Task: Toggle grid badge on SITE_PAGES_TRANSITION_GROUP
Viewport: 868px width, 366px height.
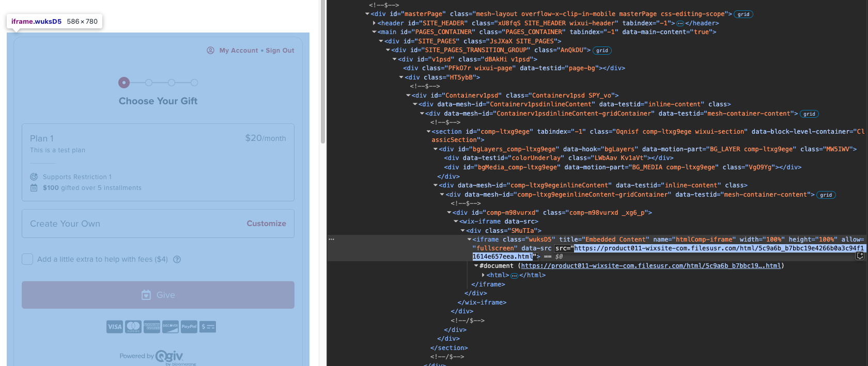Action: pos(602,51)
